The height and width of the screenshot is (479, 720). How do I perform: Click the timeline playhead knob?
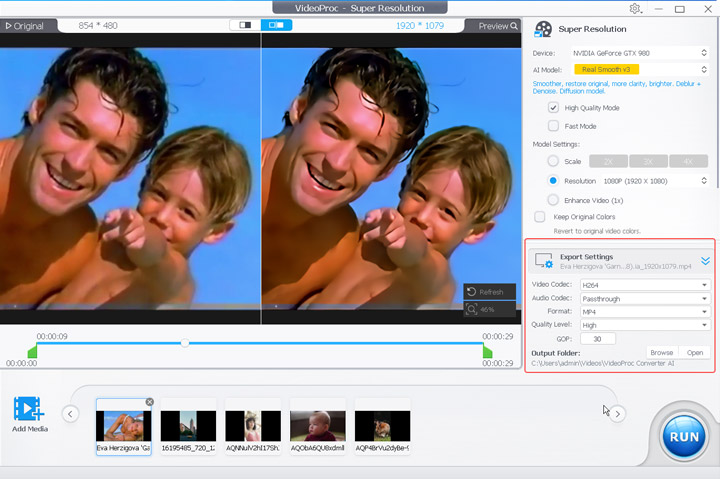(x=185, y=343)
